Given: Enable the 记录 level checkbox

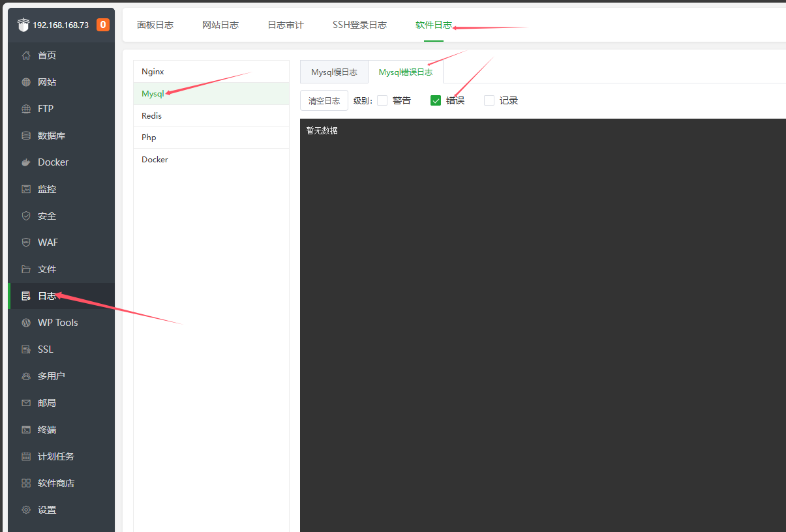Looking at the screenshot, I should [489, 100].
